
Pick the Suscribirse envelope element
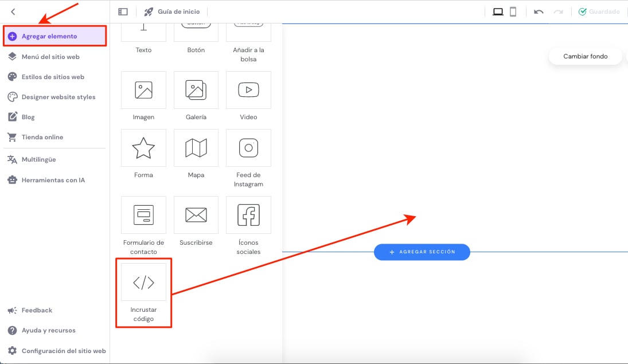(196, 216)
